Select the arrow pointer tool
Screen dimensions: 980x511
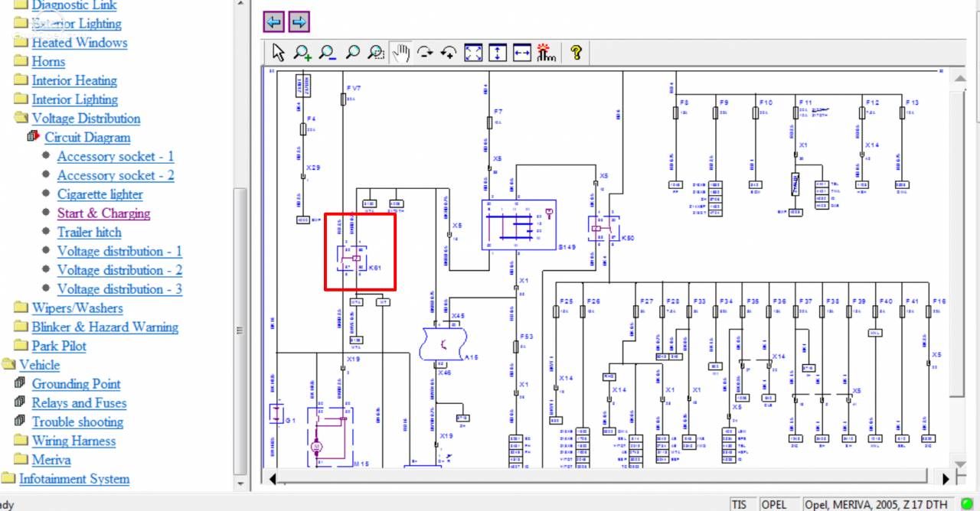click(278, 52)
